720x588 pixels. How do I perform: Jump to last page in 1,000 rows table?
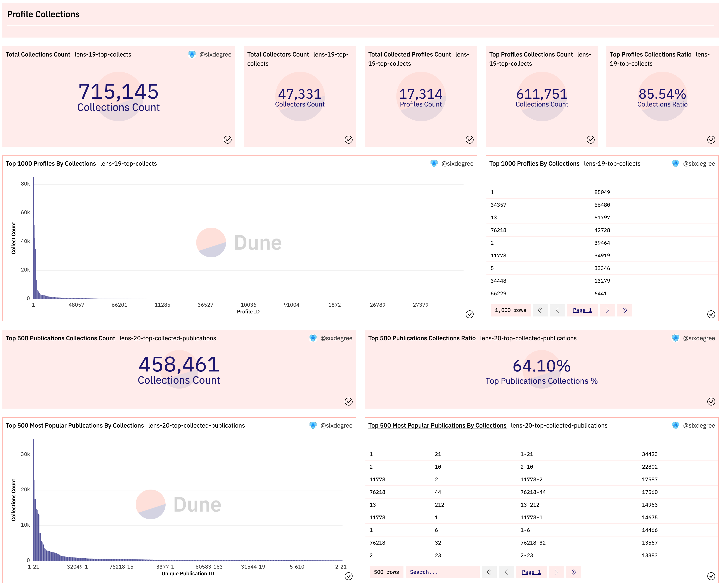pyautogui.click(x=624, y=310)
